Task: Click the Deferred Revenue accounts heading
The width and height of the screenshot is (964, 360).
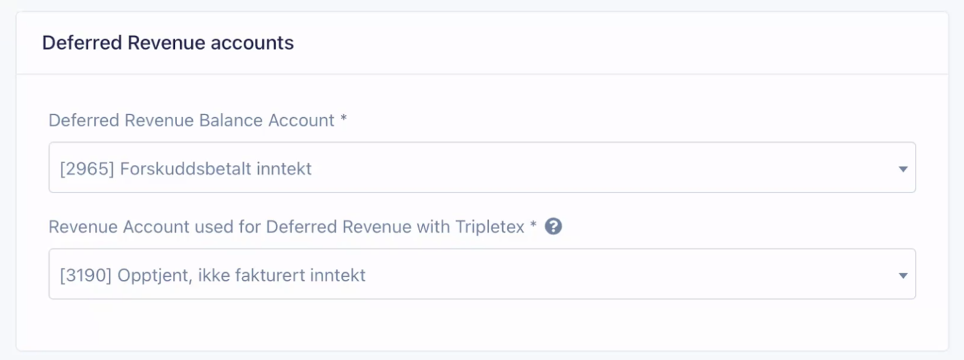Action: [x=168, y=43]
